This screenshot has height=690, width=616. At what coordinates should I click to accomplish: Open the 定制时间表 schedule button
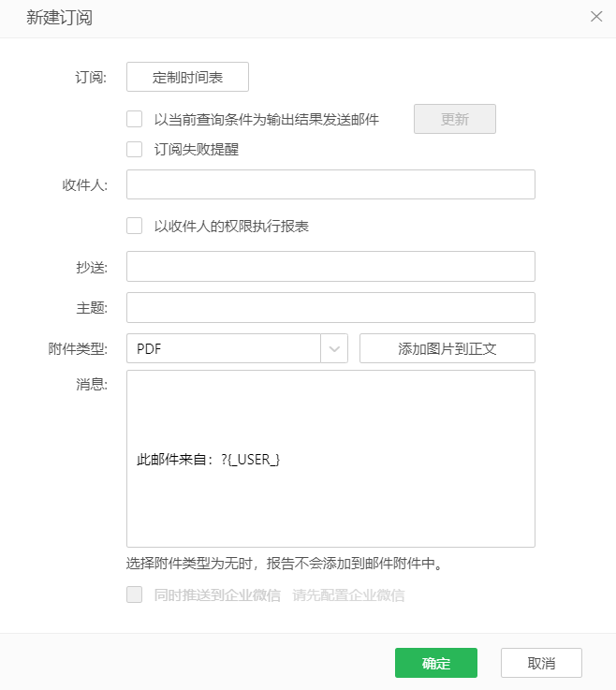click(x=187, y=77)
